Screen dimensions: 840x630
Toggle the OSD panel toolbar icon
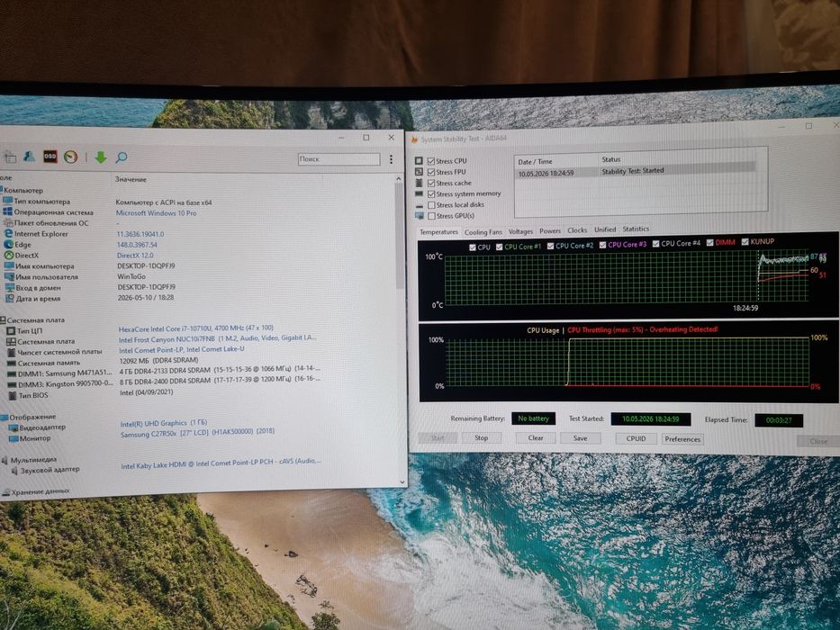click(50, 157)
